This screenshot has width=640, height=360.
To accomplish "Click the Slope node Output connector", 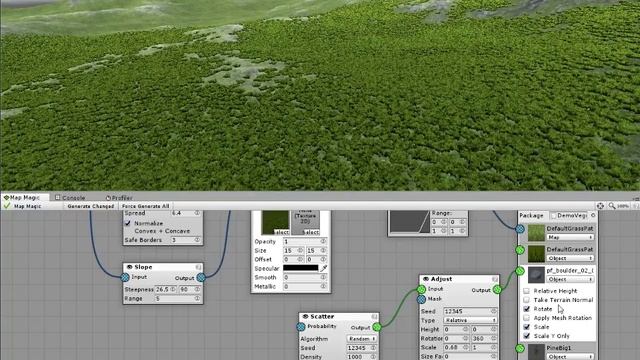I will point(201,278).
